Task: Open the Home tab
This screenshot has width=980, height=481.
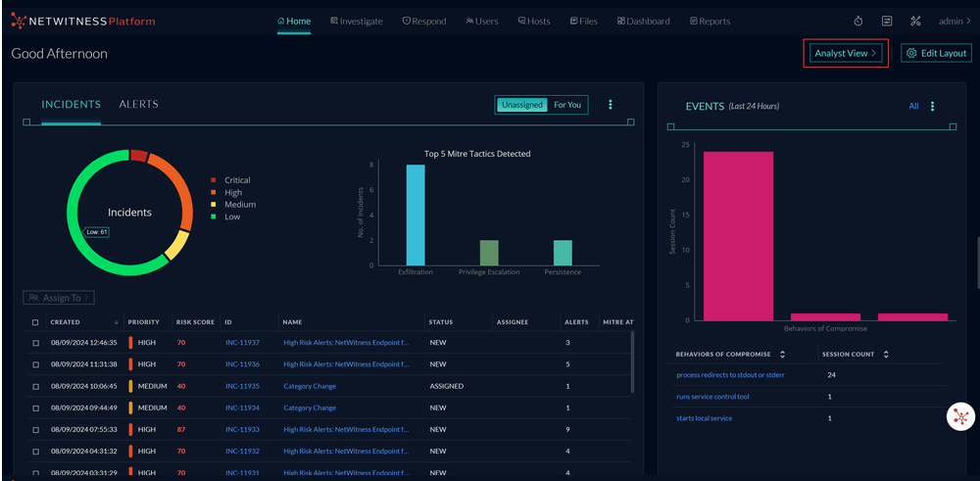Action: (294, 22)
